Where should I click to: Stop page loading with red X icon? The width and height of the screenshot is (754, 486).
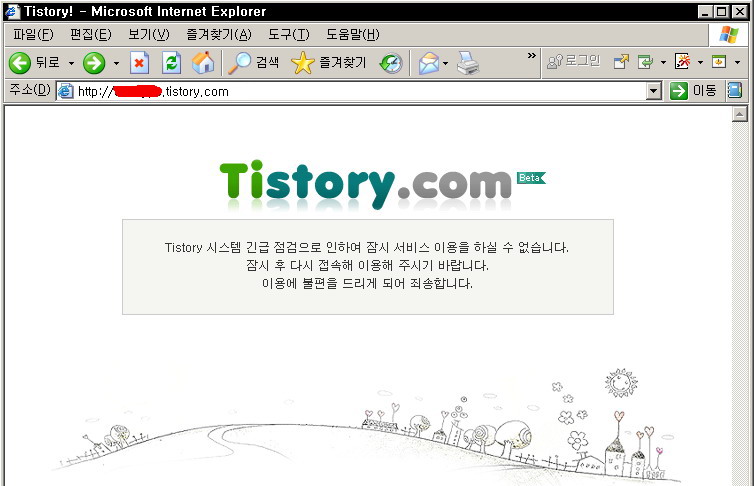click(x=139, y=62)
